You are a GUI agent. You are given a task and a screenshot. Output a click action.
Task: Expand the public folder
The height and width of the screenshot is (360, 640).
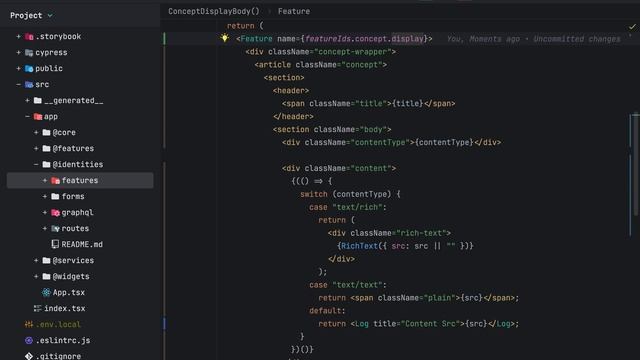pyautogui.click(x=18, y=69)
